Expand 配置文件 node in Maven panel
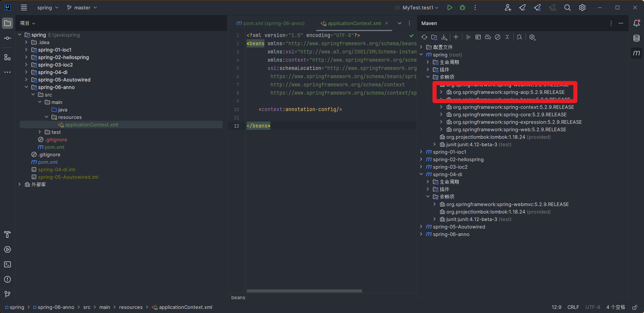The height and width of the screenshot is (313, 644). pos(421,47)
